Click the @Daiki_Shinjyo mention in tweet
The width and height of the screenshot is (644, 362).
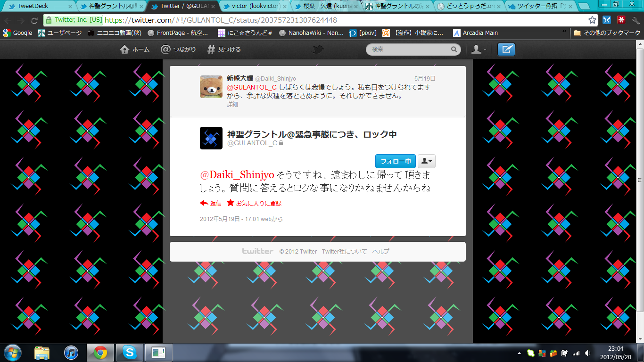237,174
